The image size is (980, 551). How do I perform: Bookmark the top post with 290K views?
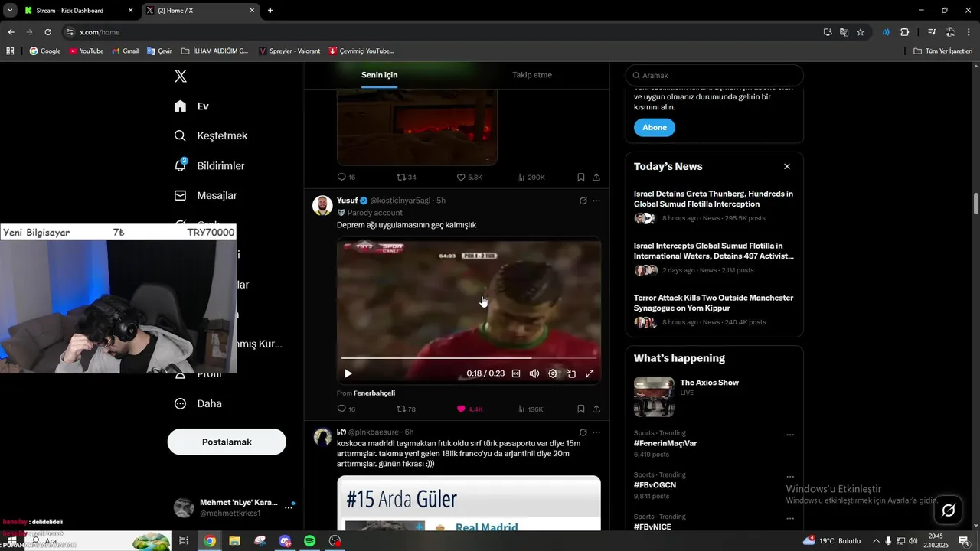[581, 177]
